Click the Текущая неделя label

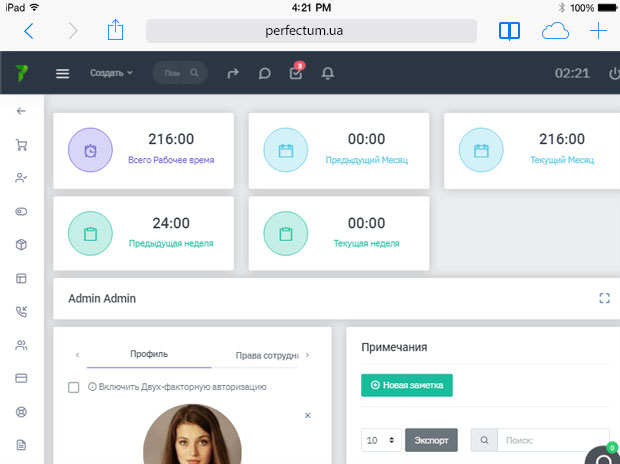367,243
